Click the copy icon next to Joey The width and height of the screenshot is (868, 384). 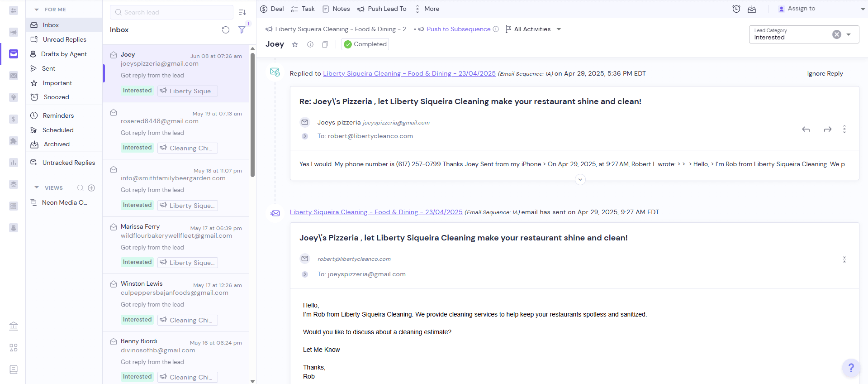325,44
